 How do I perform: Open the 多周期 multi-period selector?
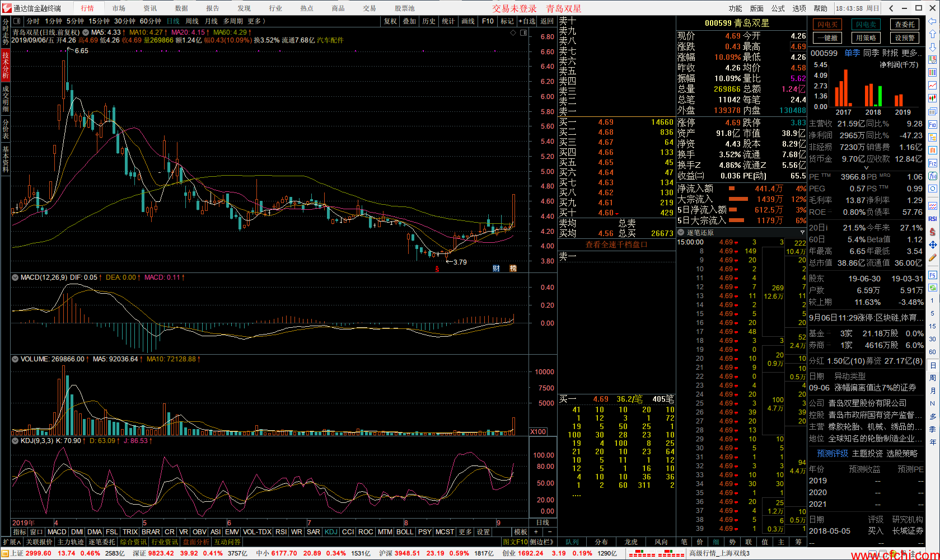coord(233,21)
